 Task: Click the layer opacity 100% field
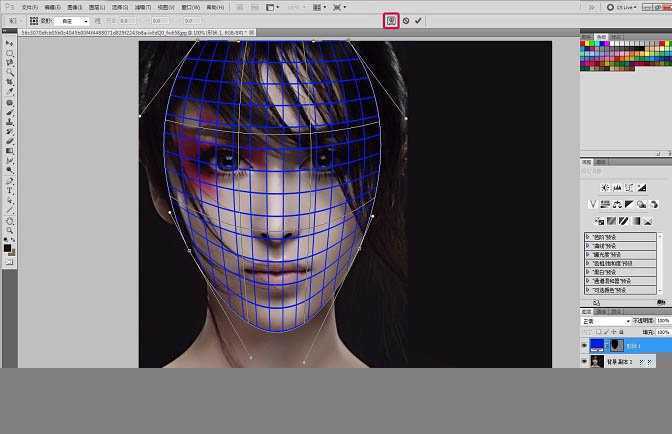coord(663,320)
